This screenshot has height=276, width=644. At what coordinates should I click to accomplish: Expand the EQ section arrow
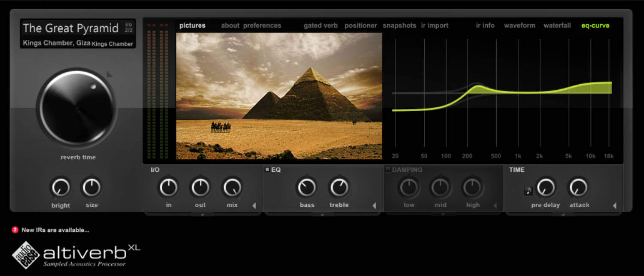coord(374,206)
